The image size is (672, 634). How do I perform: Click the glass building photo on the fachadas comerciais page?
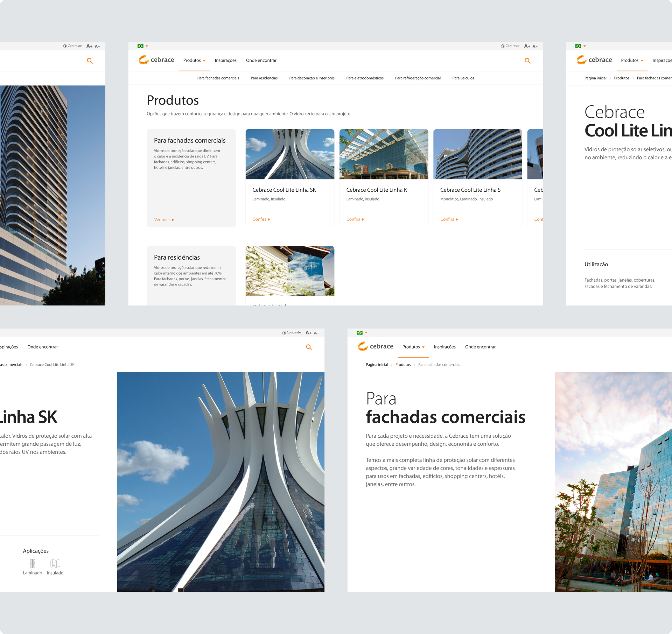(613, 482)
